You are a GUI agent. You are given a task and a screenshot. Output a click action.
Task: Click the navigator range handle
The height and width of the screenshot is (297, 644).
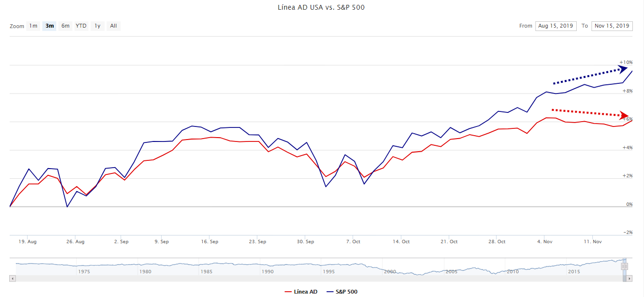pos(624,266)
